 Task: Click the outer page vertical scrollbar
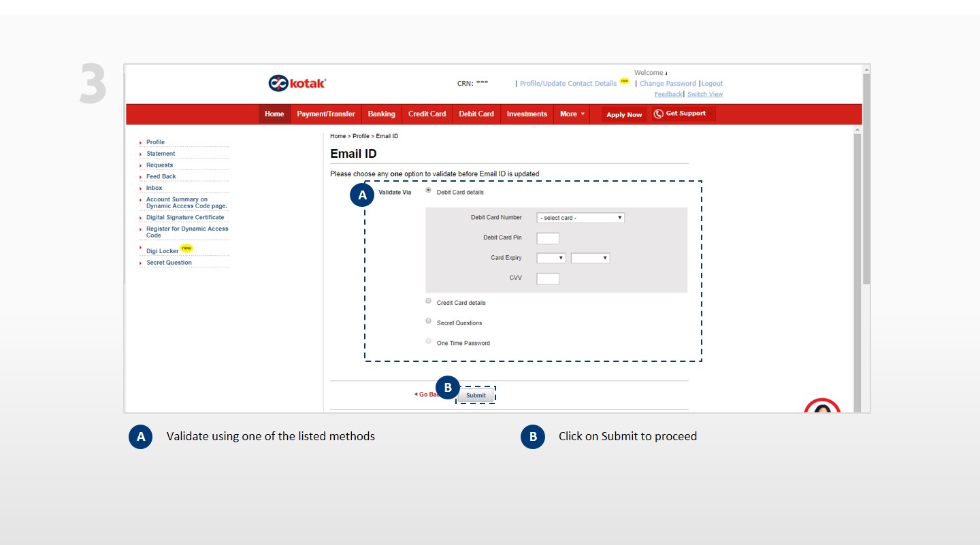pyautogui.click(x=866, y=204)
